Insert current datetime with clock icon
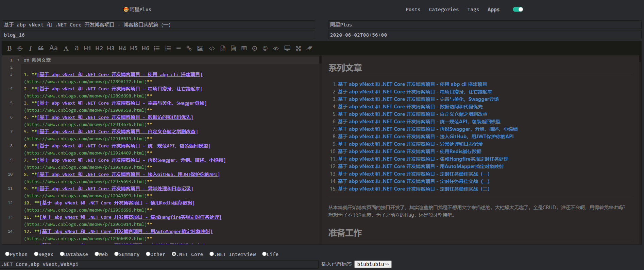 pyautogui.click(x=255, y=48)
